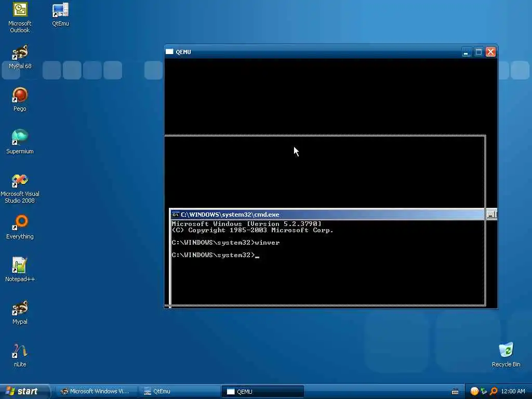Click the Copyright 1985-2003 Microsoft Corp. line
Screen dimensions: 532x399
click(252, 230)
